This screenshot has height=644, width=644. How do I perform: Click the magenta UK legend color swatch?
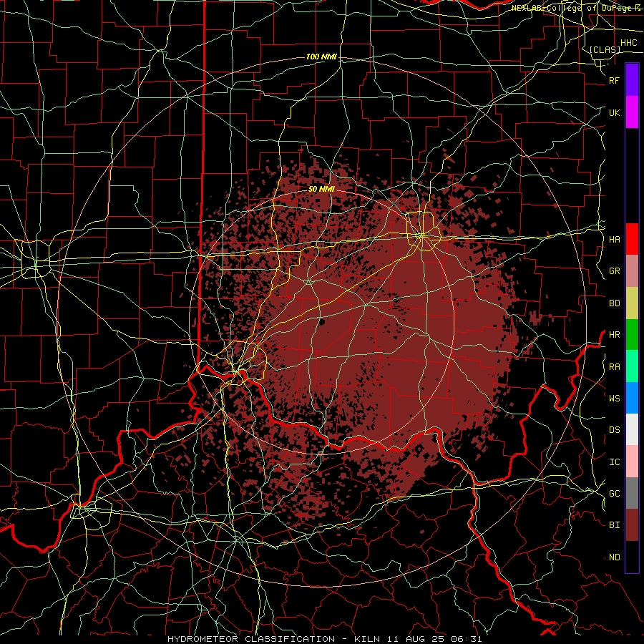tap(632, 112)
